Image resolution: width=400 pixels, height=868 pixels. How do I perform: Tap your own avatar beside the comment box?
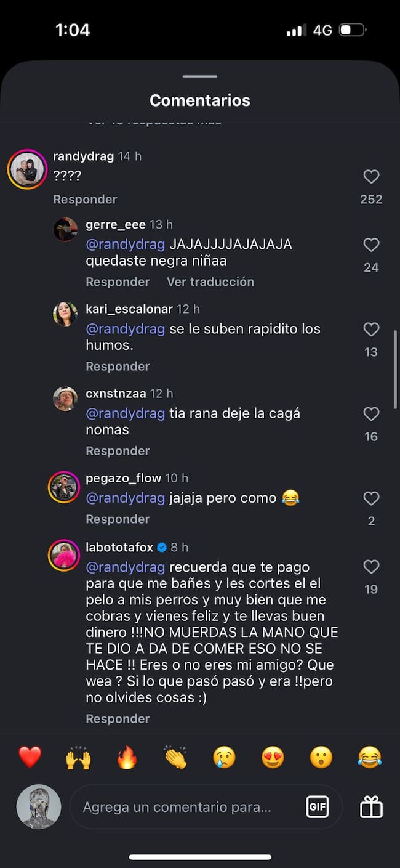click(x=38, y=806)
